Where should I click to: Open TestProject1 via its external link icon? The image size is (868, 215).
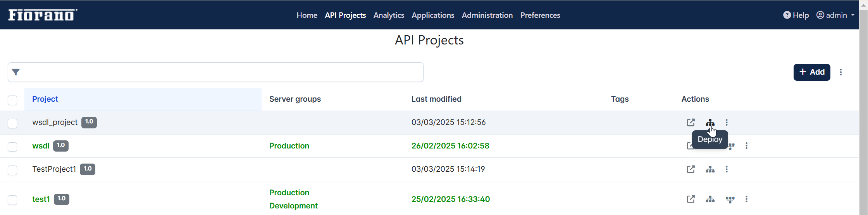(691, 169)
